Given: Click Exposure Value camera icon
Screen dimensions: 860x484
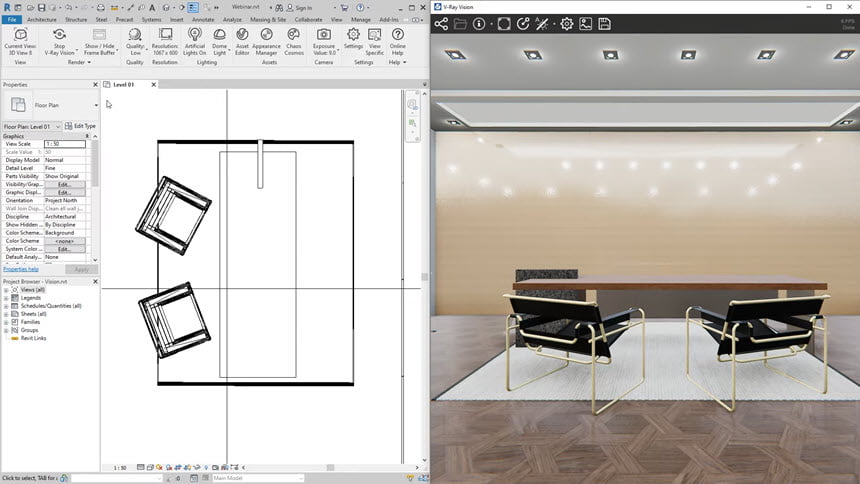Looking at the screenshot, I should click(324, 35).
